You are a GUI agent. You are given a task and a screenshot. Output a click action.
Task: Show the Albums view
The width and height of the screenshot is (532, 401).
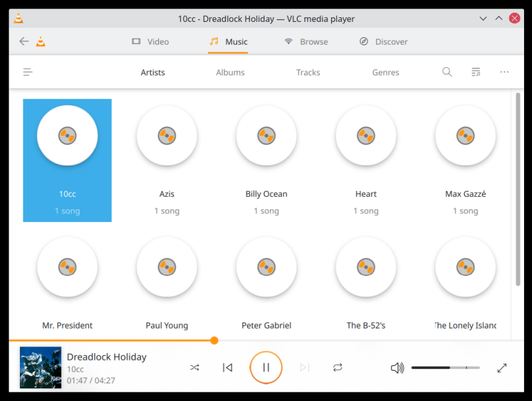coord(230,72)
